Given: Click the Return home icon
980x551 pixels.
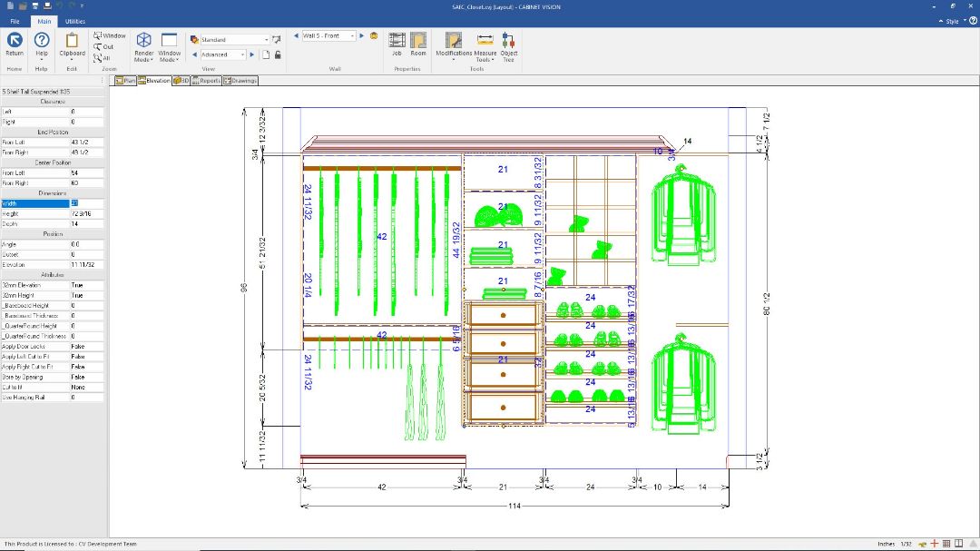Looking at the screenshot, I should 15,41.
